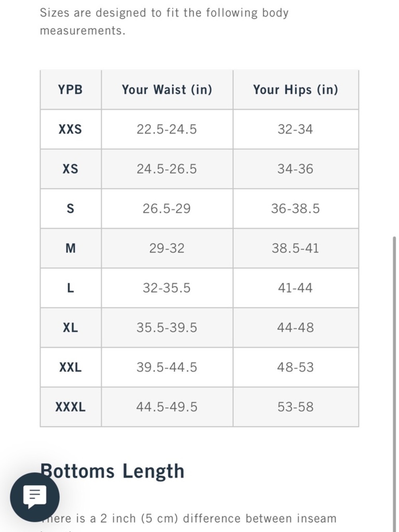Click hips measurement 44-48 cell

(x=296, y=328)
